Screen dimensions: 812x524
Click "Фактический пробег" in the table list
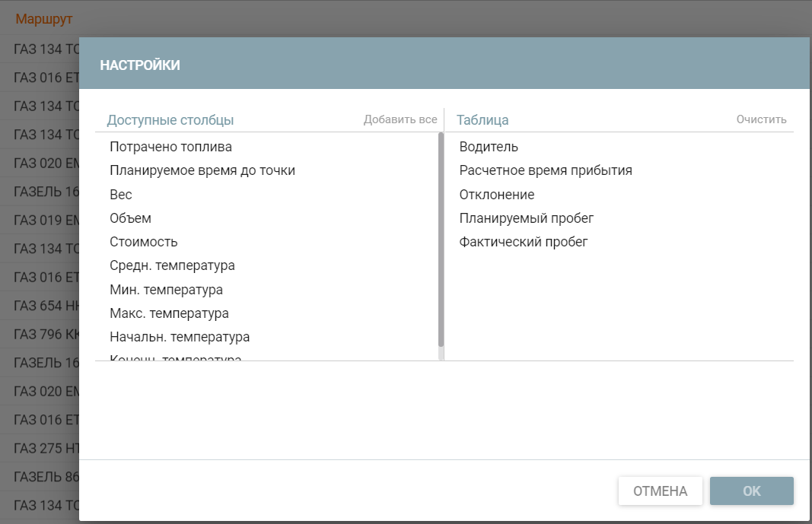524,242
